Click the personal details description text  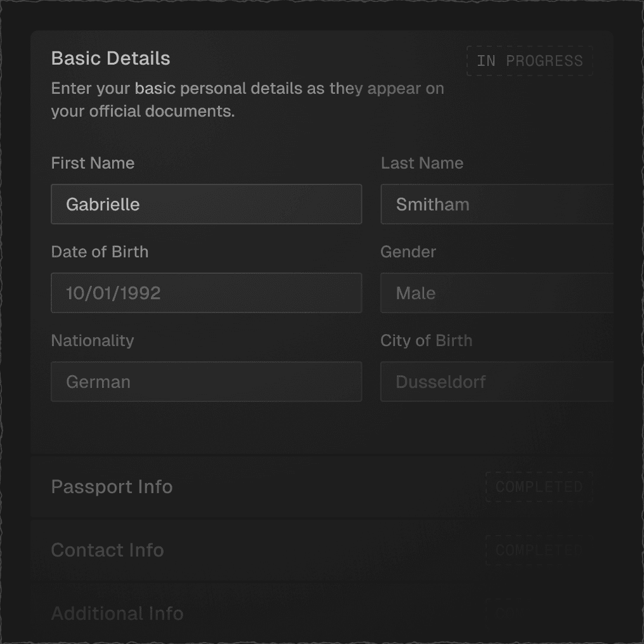247,100
